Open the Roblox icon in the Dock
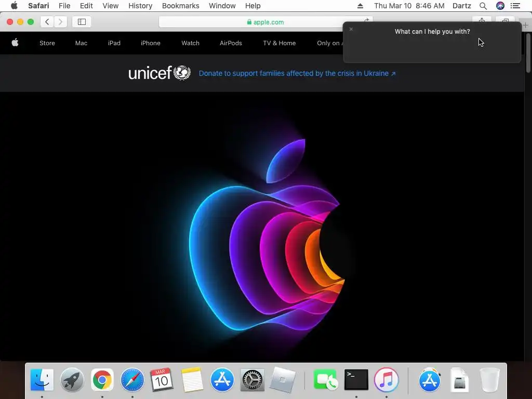532x399 pixels. click(x=282, y=380)
